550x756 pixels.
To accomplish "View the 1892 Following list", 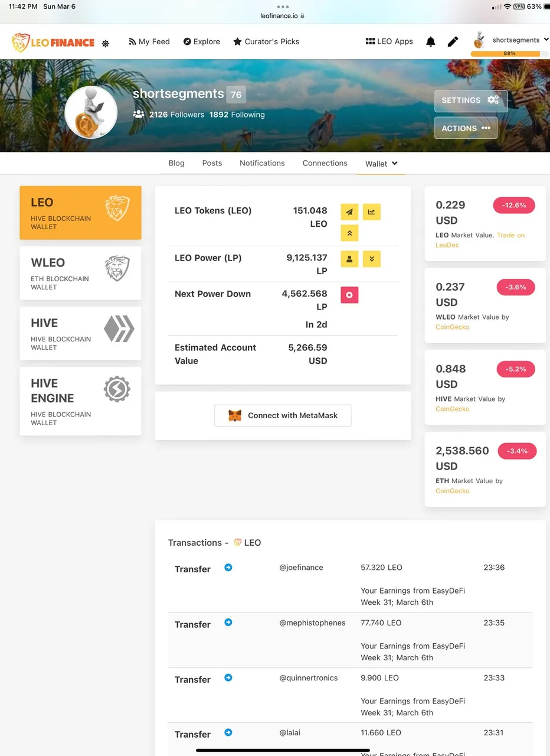I will [237, 115].
